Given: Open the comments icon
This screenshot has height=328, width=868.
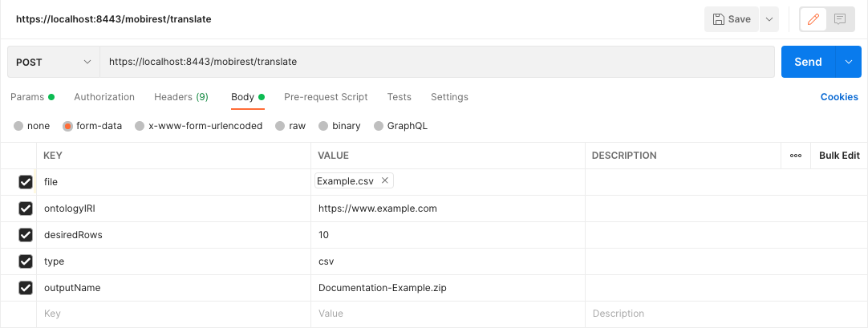Looking at the screenshot, I should point(840,19).
